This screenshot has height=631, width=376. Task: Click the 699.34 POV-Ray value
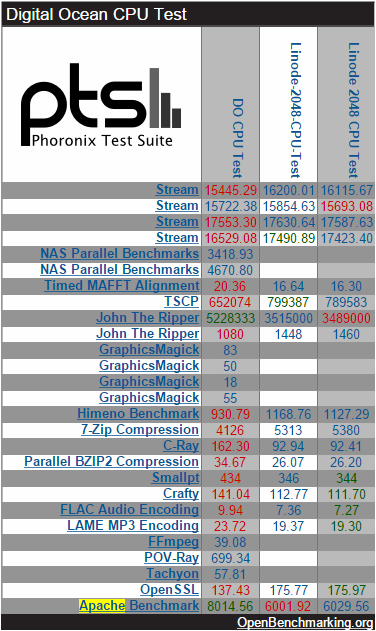tap(231, 558)
